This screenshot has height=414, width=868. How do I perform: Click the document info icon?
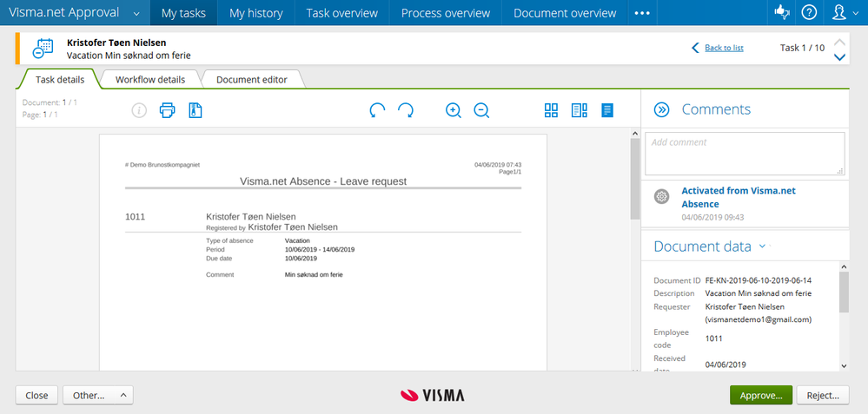tap(139, 110)
